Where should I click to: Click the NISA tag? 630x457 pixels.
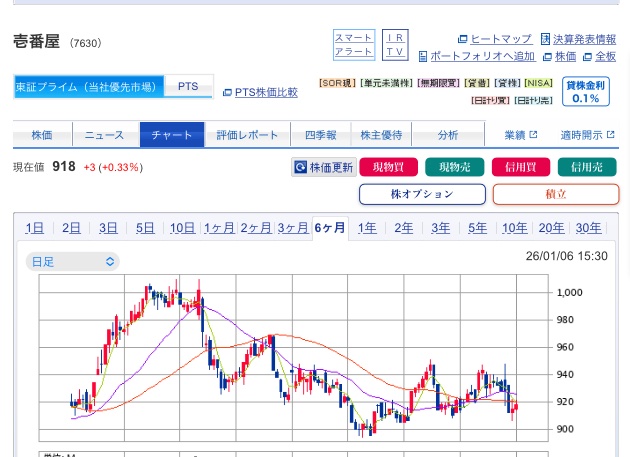click(x=539, y=83)
